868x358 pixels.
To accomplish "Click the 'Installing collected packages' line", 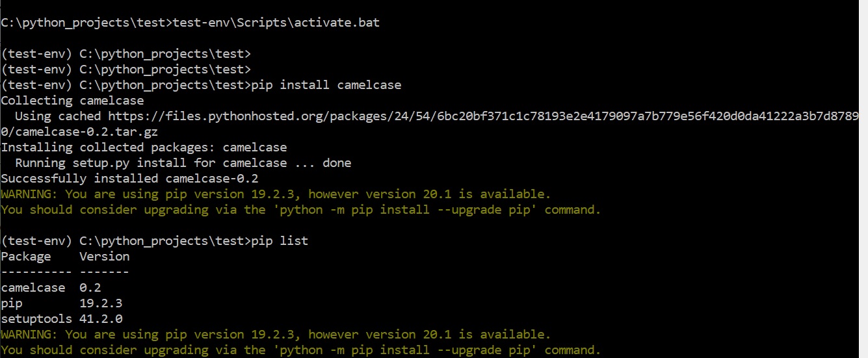I will [x=144, y=147].
